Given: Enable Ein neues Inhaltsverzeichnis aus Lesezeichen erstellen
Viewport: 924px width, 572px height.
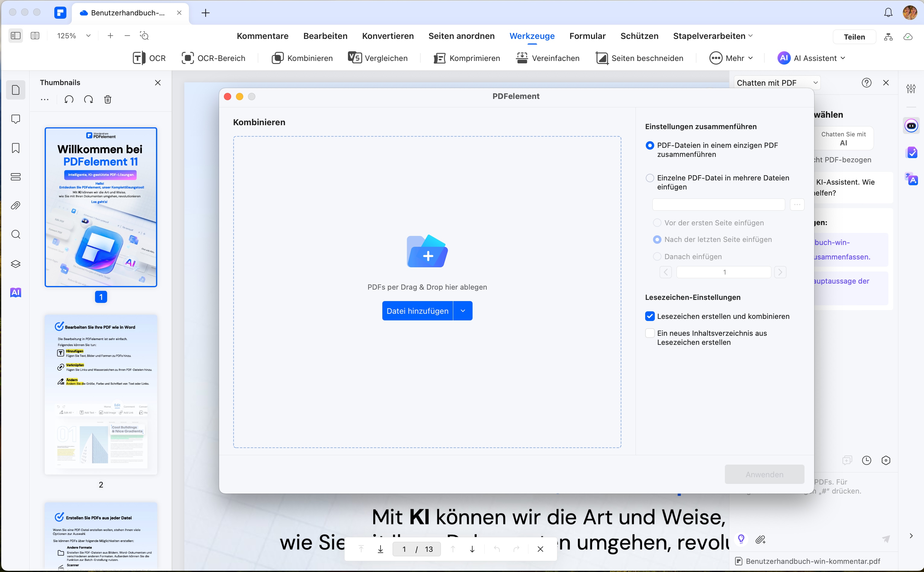Looking at the screenshot, I should coord(650,333).
